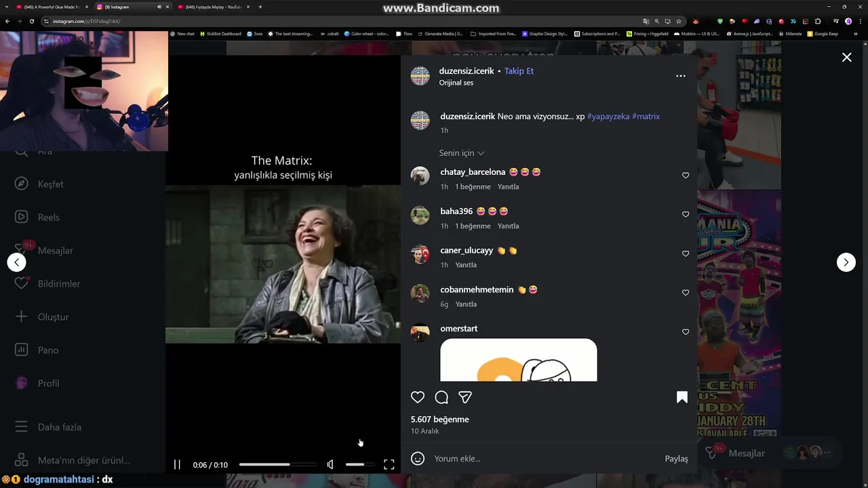The image size is (868, 488).
Task: Reply to baha396's comment
Action: point(508,226)
